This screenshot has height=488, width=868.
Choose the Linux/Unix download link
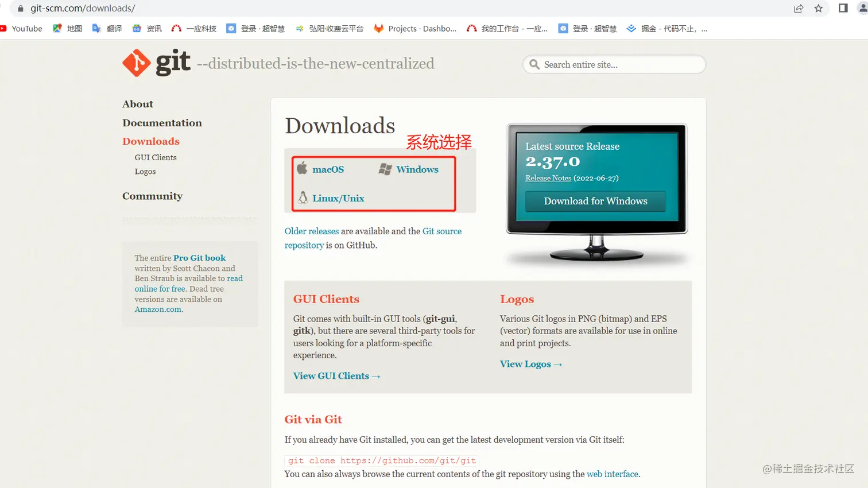(x=338, y=198)
